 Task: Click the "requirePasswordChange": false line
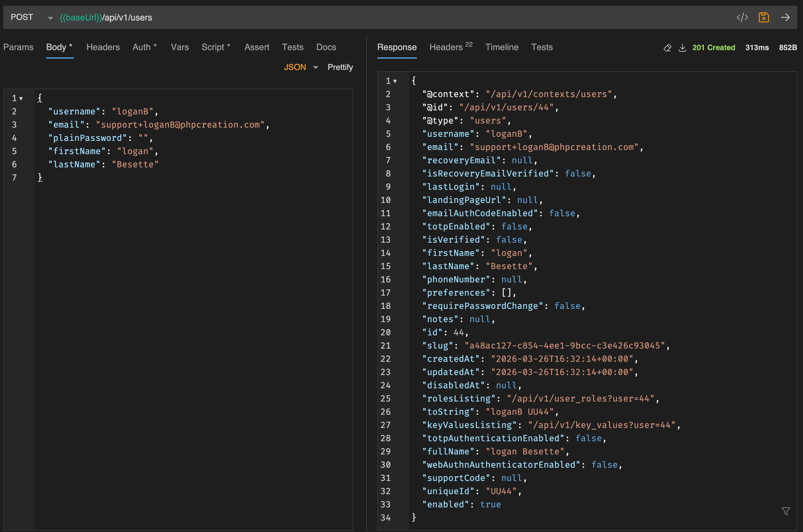coord(504,306)
